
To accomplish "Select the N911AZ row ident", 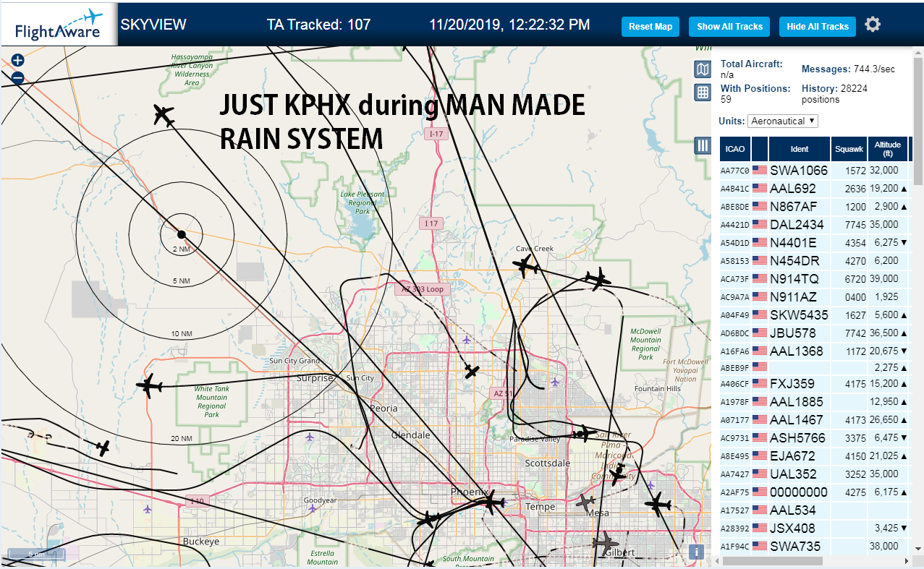I will 793,296.
